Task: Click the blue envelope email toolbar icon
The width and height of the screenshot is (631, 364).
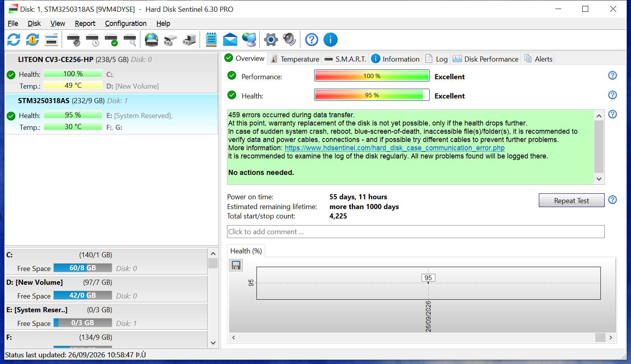Action: (x=230, y=40)
